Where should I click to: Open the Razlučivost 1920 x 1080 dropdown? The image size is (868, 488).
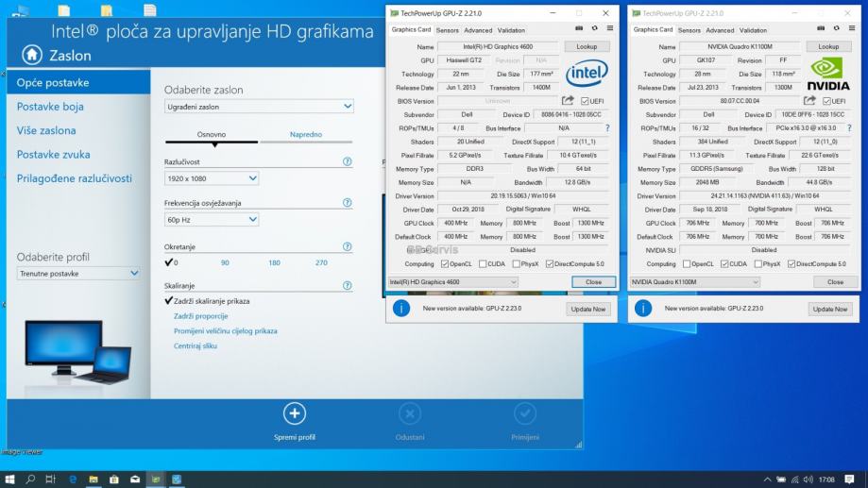click(x=212, y=178)
